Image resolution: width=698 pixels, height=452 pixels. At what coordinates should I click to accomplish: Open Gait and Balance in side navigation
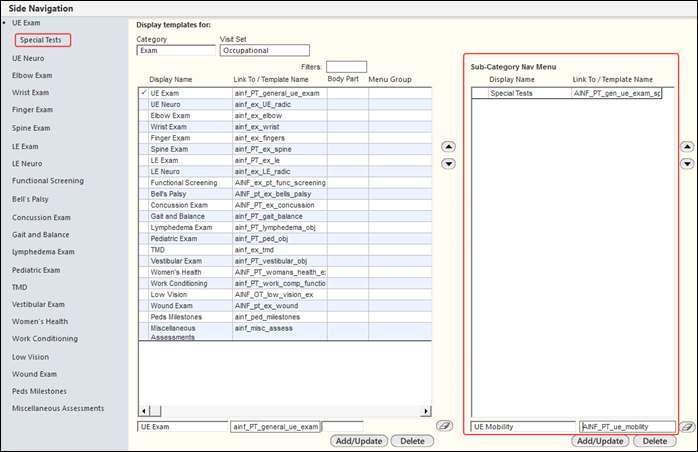click(41, 234)
